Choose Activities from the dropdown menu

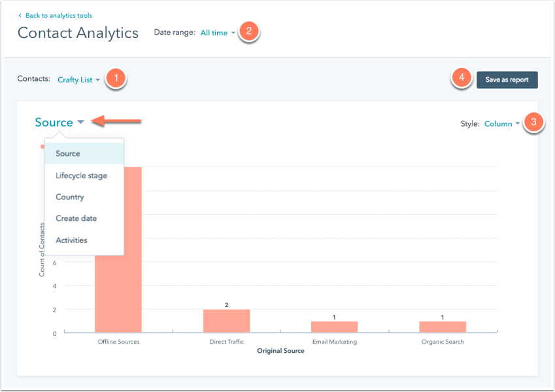coord(71,240)
